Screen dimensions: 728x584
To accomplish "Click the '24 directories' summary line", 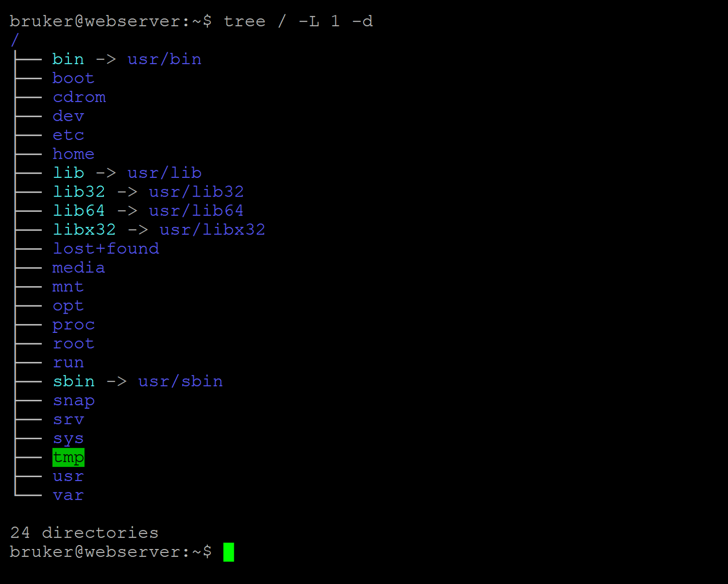I will (84, 533).
